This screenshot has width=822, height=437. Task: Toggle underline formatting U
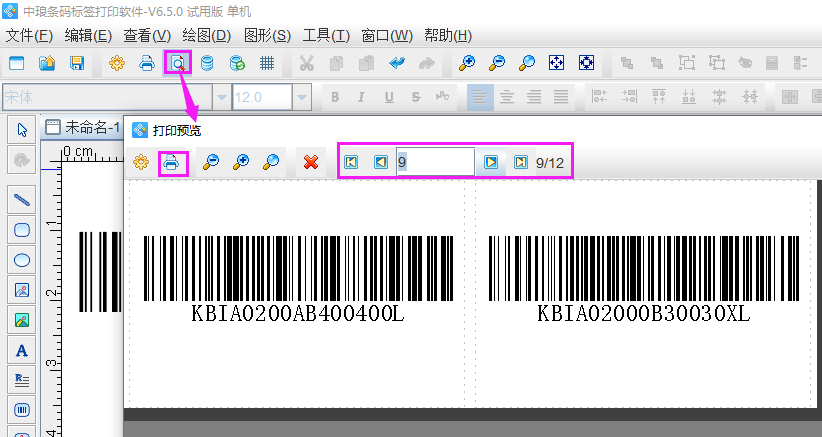point(389,97)
